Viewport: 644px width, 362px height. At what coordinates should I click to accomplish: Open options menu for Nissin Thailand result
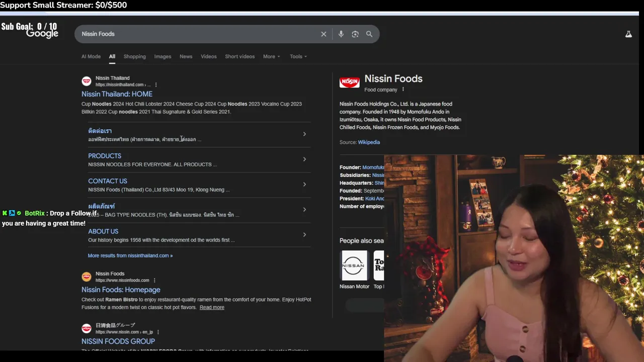coord(156,85)
